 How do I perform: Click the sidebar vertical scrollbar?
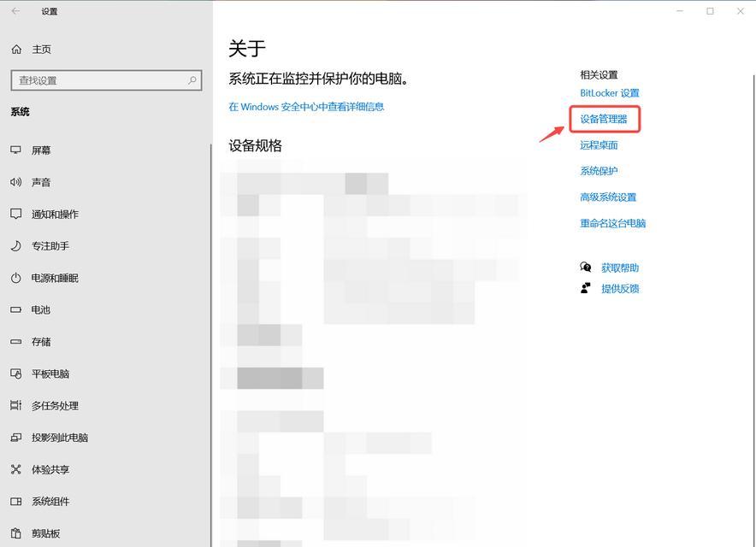pos(210,345)
